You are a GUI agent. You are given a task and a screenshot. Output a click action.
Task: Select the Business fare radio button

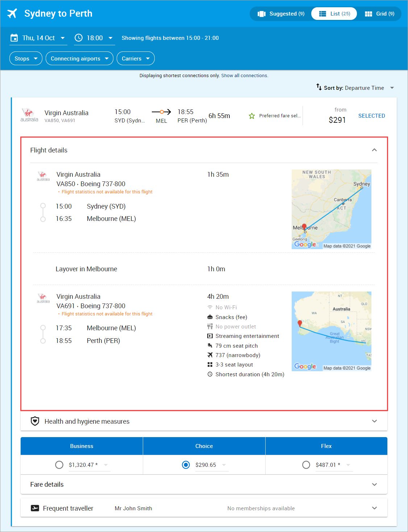point(59,465)
